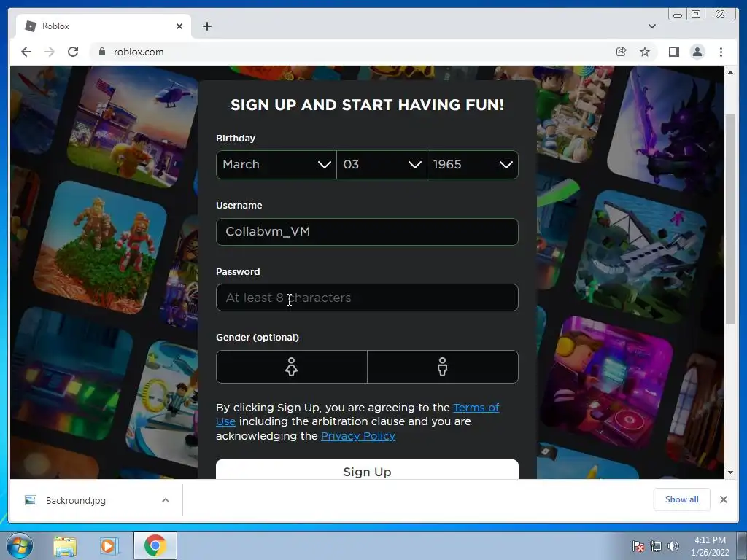Click the vertical scrollbar thumb

tap(730, 219)
